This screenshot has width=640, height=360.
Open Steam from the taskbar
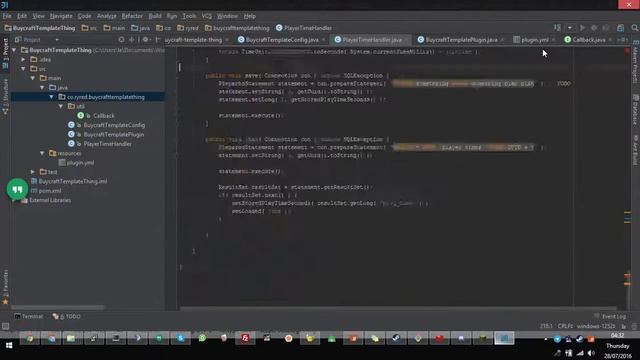click(396, 338)
